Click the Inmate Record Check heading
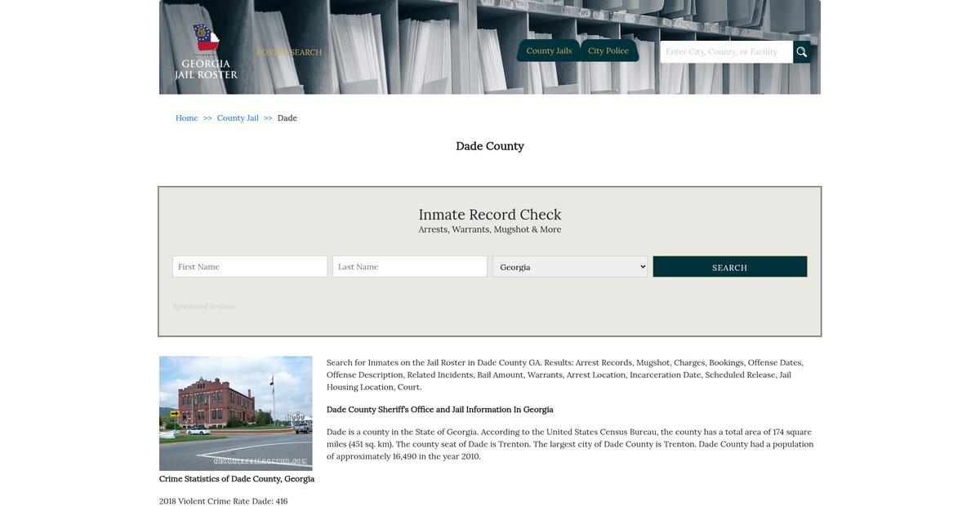 (x=490, y=215)
